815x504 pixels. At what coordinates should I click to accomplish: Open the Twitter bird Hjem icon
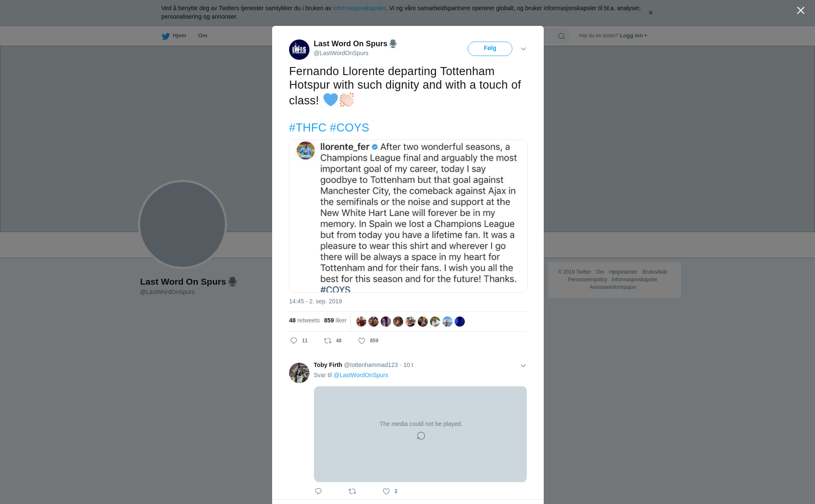click(x=166, y=36)
